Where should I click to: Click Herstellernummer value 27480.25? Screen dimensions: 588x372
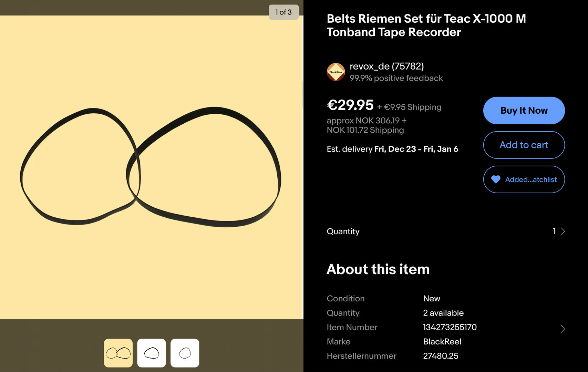point(441,356)
